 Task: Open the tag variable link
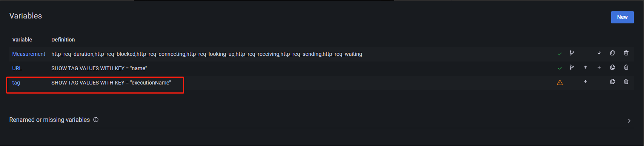coord(16,83)
